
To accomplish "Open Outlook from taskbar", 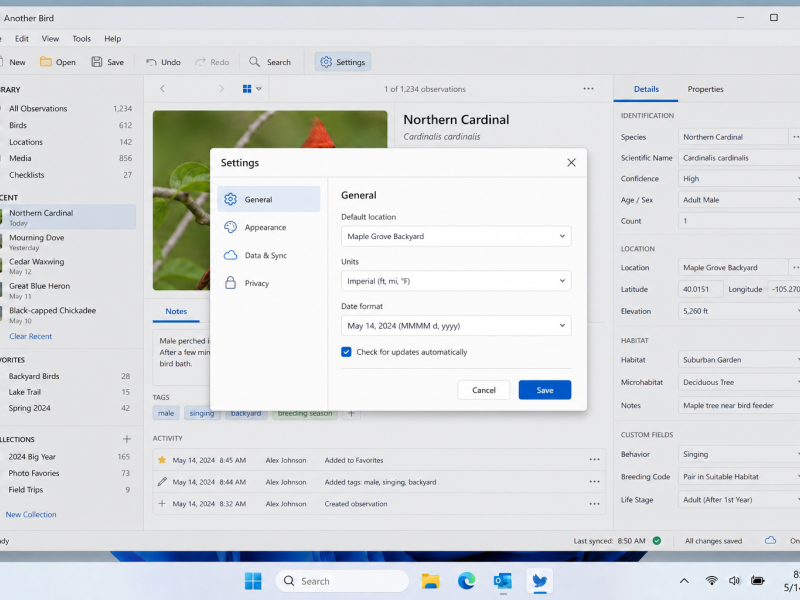I will pyautogui.click(x=503, y=581).
